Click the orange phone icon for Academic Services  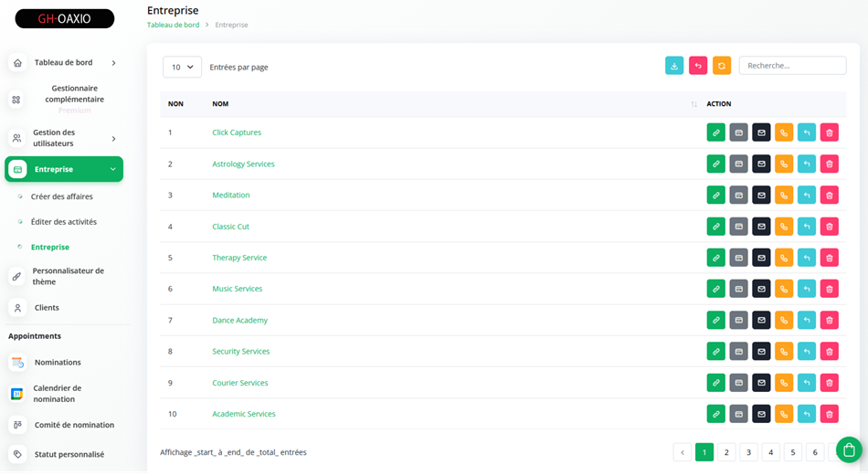pos(784,414)
